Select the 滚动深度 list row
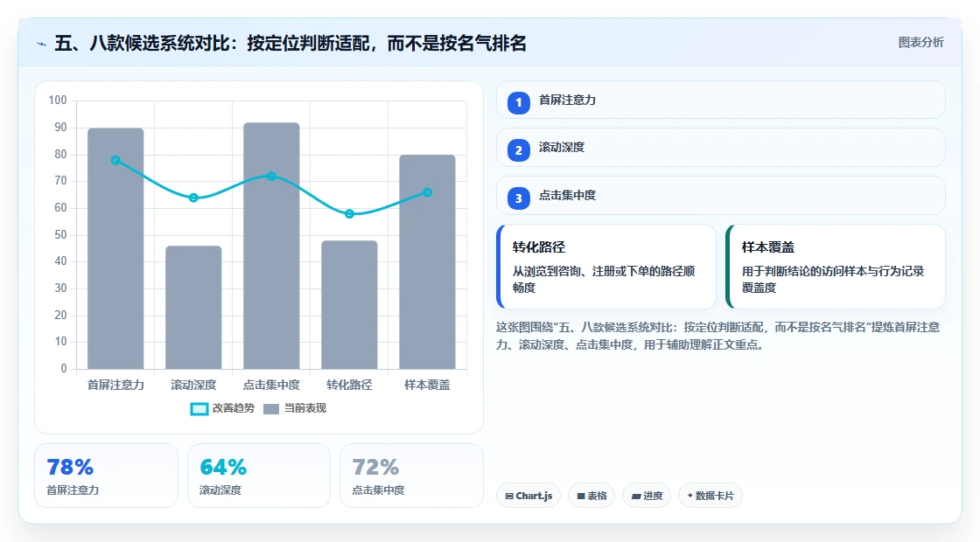Image resolution: width=980 pixels, height=542 pixels. (721, 148)
